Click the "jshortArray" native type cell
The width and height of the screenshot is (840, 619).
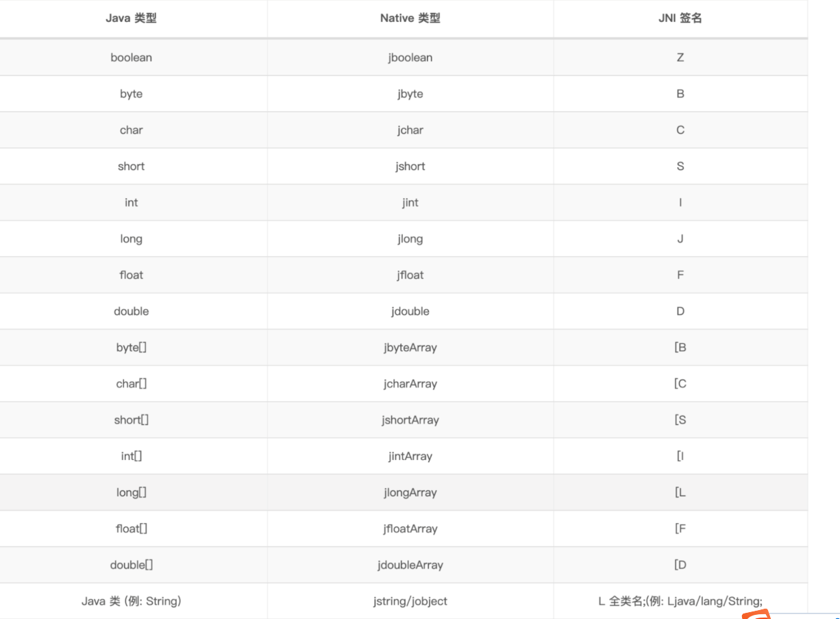click(410, 421)
